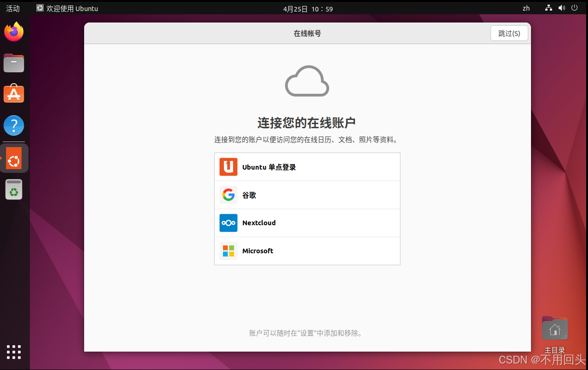This screenshot has width=588, height=370.
Task: Open the zh input source menu
Action: (526, 8)
